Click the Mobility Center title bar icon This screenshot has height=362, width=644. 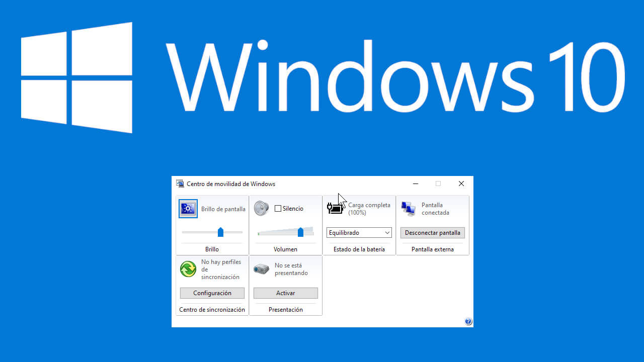[180, 184]
